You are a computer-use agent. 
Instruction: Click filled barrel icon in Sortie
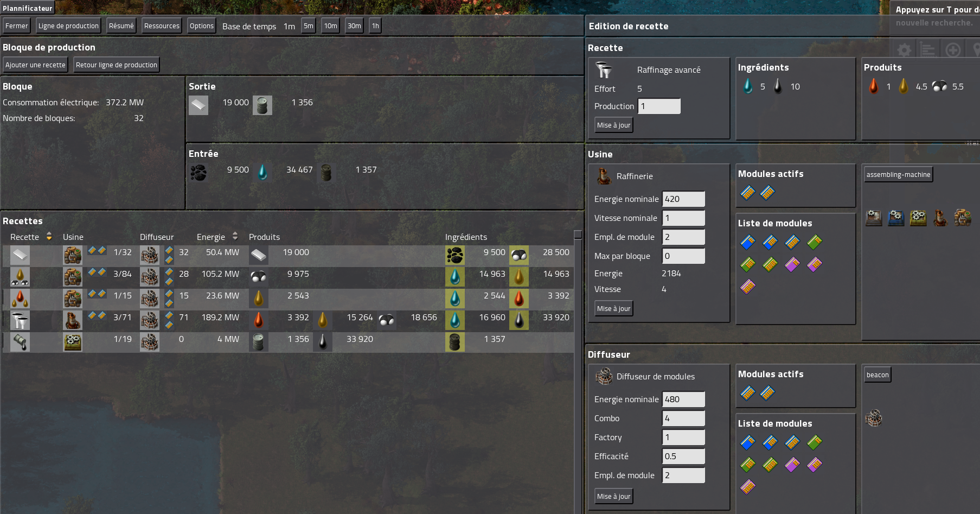click(x=262, y=105)
